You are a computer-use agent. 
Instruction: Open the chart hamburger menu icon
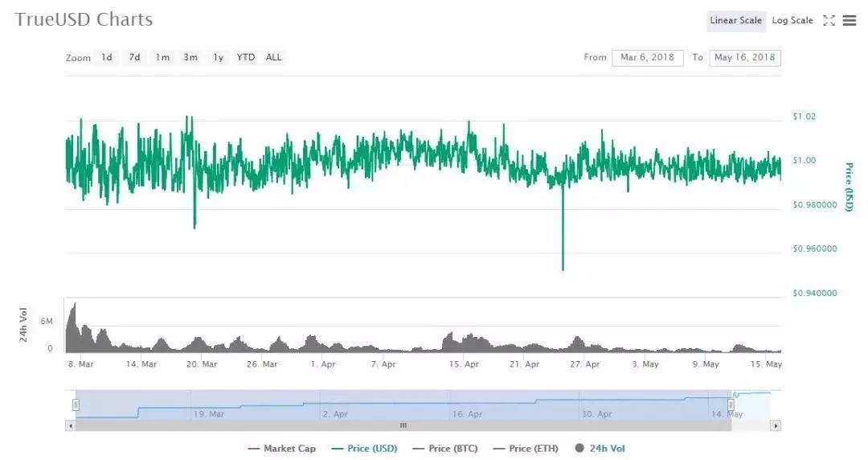click(x=850, y=21)
